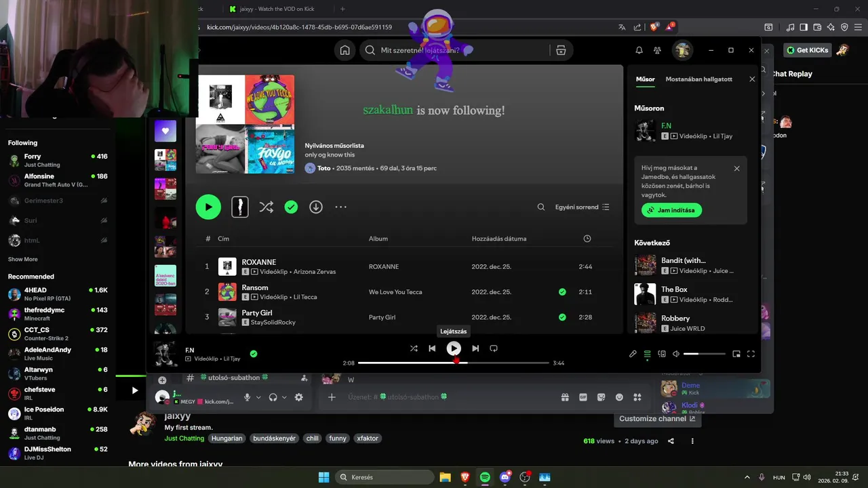Toggle playlist saved-to-library green check

tap(291, 207)
